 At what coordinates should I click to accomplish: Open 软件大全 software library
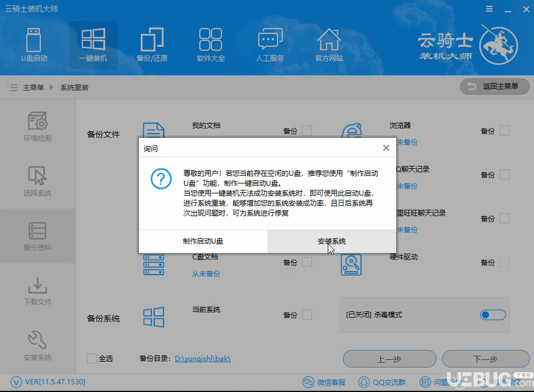click(x=211, y=45)
